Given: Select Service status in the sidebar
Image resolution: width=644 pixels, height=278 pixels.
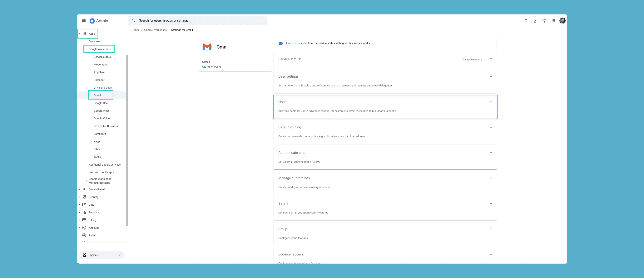Looking at the screenshot, I should click(102, 57).
